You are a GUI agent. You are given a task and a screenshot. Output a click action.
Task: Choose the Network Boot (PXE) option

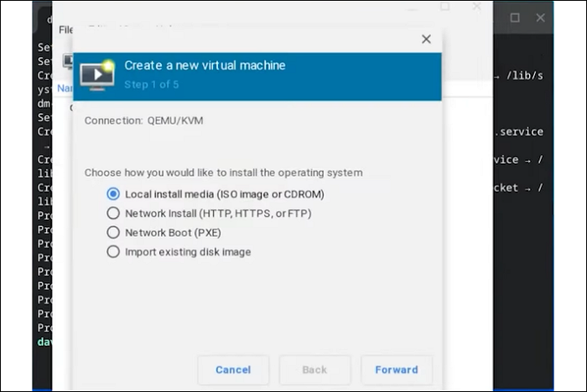[113, 232]
